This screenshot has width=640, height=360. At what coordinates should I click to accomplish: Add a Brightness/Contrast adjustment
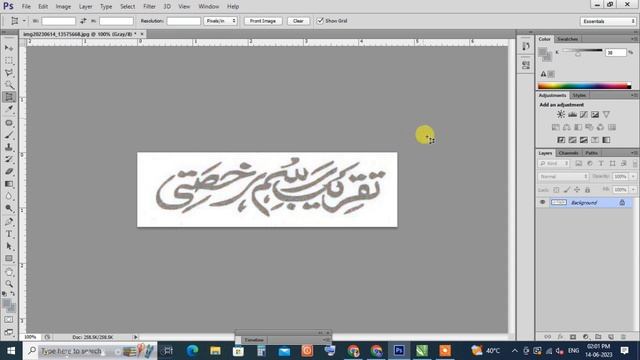561,115
